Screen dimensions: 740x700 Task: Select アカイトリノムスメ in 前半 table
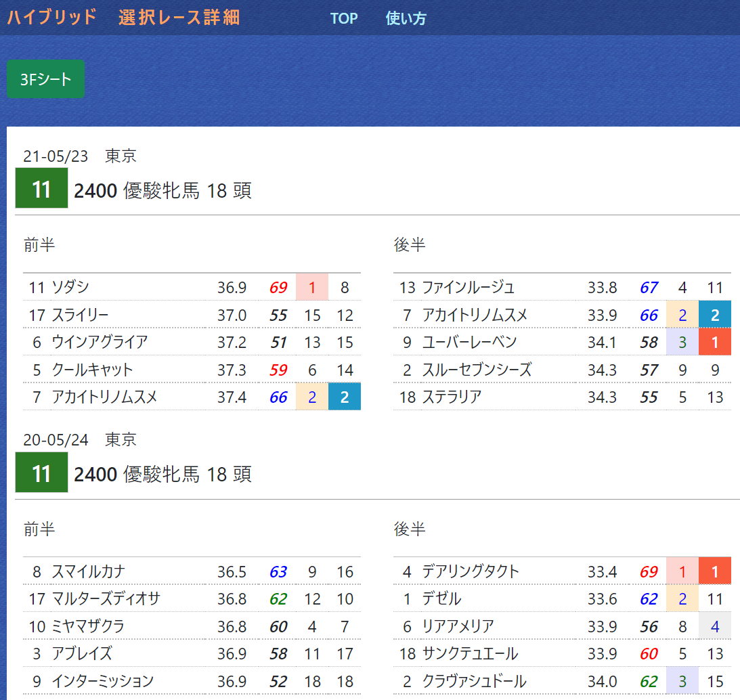pyautogui.click(x=104, y=397)
